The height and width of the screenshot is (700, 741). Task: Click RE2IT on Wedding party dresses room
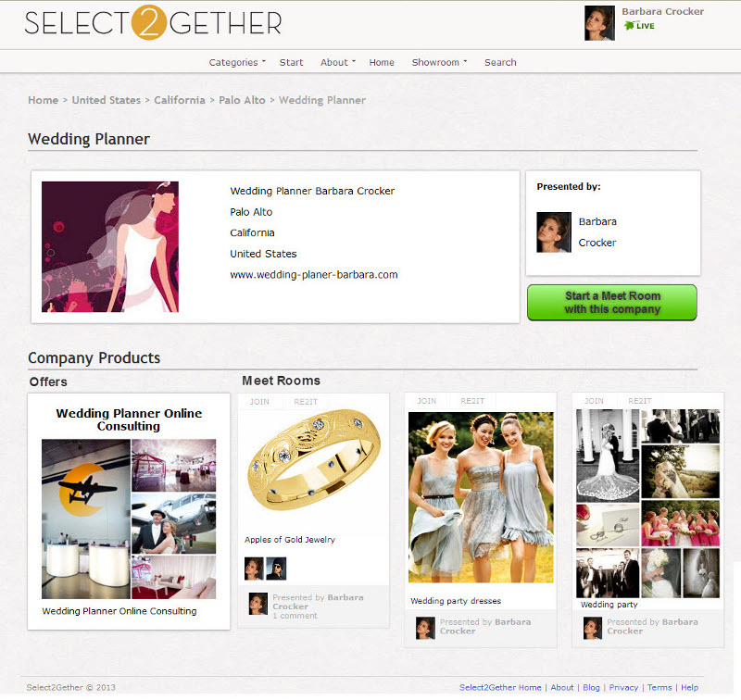point(472,401)
